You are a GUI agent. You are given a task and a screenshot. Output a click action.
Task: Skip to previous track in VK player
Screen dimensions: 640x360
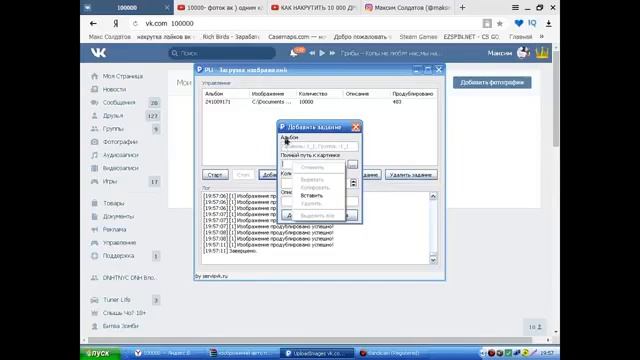click(x=312, y=53)
